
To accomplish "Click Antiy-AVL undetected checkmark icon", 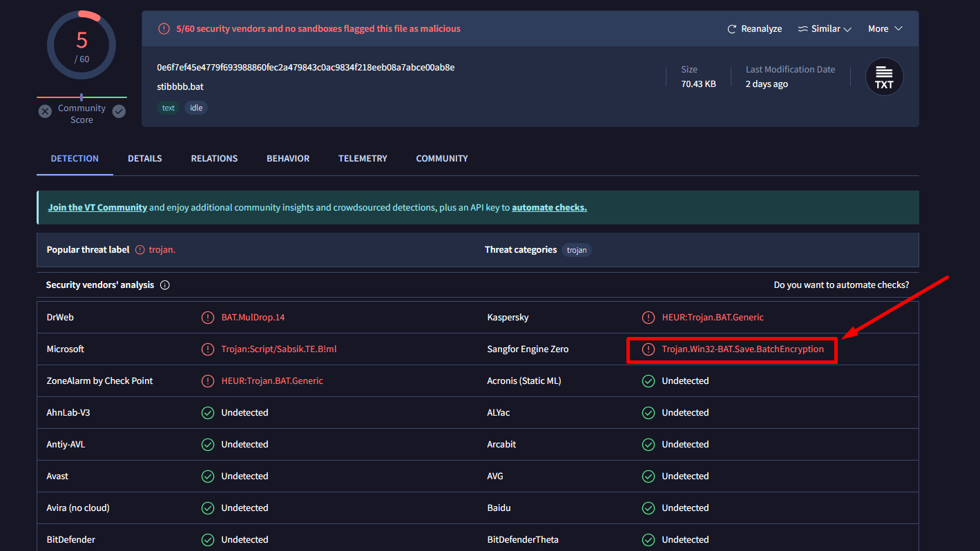I will pyautogui.click(x=208, y=445).
